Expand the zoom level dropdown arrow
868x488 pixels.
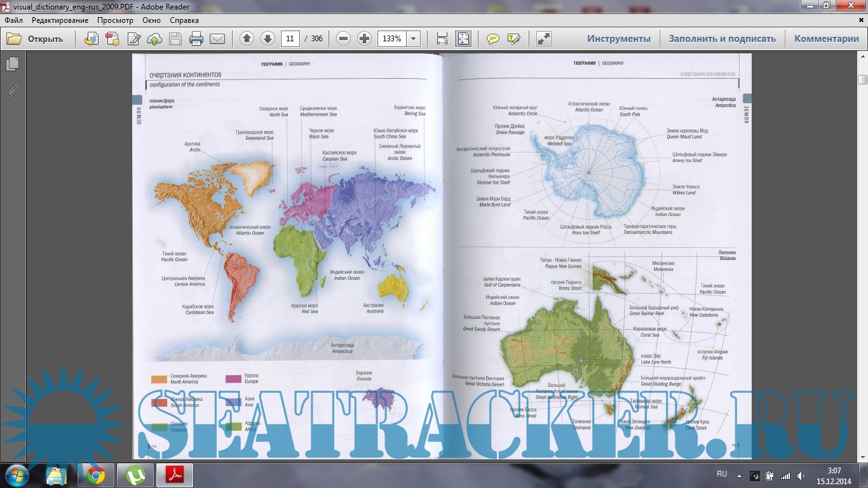point(414,39)
